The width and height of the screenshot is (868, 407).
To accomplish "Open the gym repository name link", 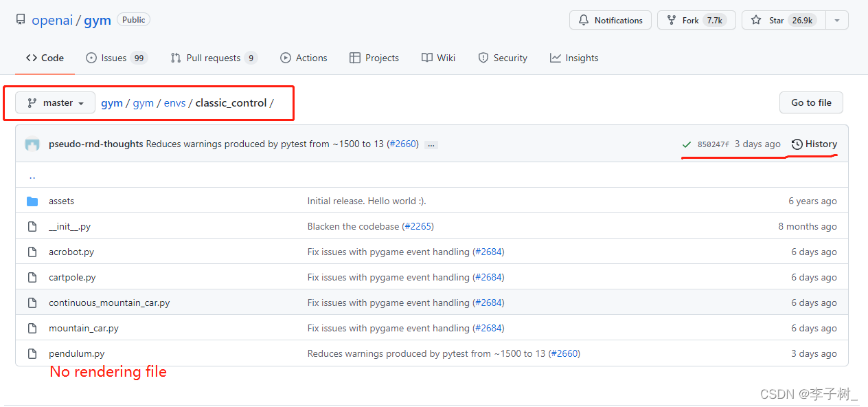I will pyautogui.click(x=98, y=20).
